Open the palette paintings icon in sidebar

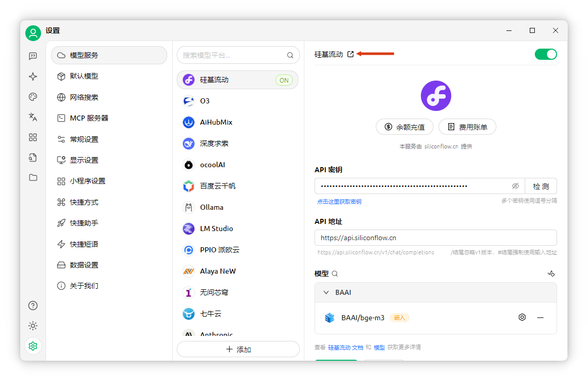click(x=33, y=97)
